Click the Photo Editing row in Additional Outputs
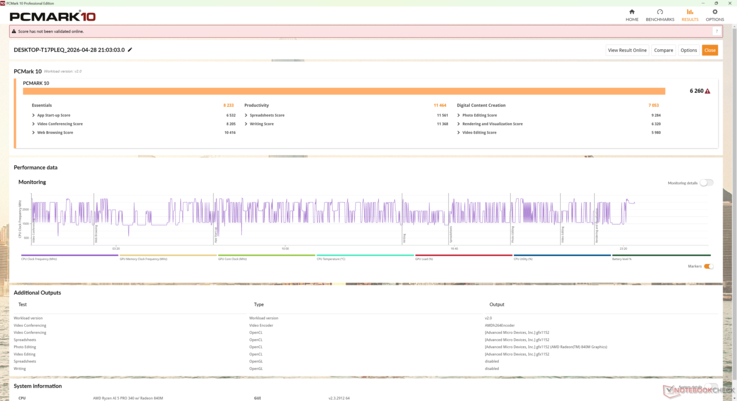This screenshot has height=401, width=737. [25, 347]
